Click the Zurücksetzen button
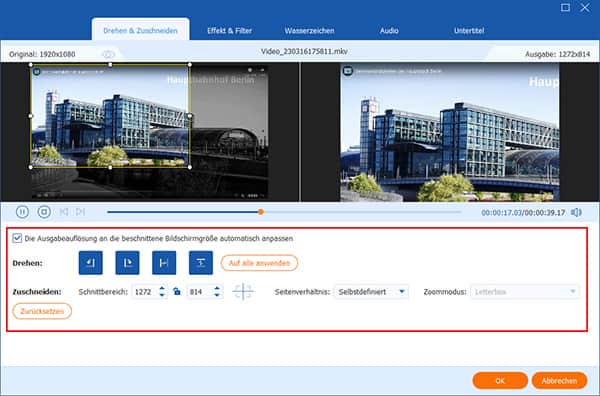 pos(42,311)
